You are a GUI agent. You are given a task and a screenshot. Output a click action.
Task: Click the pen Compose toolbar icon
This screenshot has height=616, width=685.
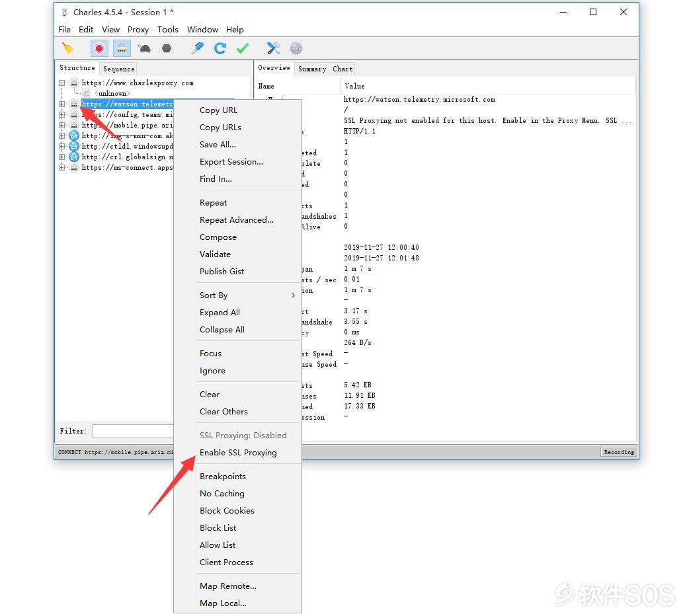point(198,48)
